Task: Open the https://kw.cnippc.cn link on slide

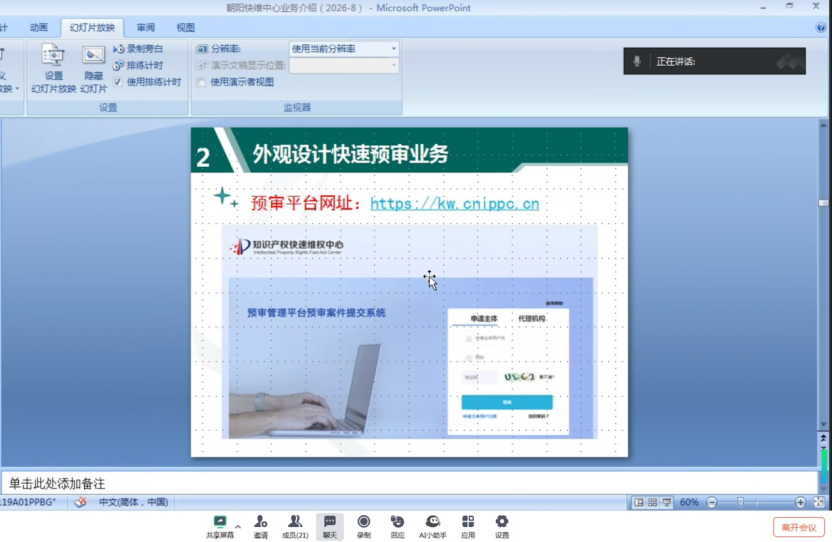Action: click(455, 203)
